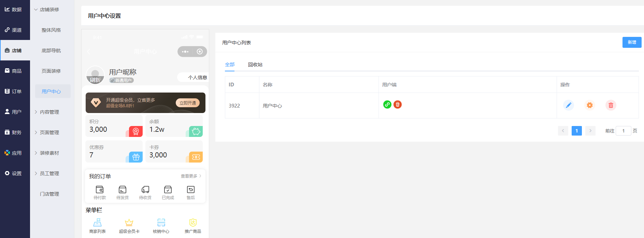This screenshot has height=238, width=644.
Task: Select 底部导航 submenu item
Action: [x=52, y=51]
